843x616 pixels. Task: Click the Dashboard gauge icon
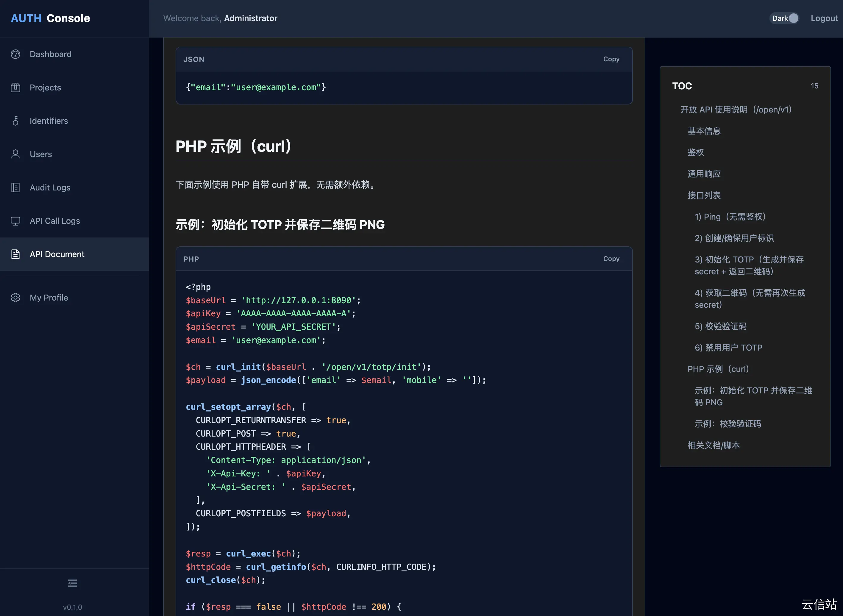coord(15,54)
